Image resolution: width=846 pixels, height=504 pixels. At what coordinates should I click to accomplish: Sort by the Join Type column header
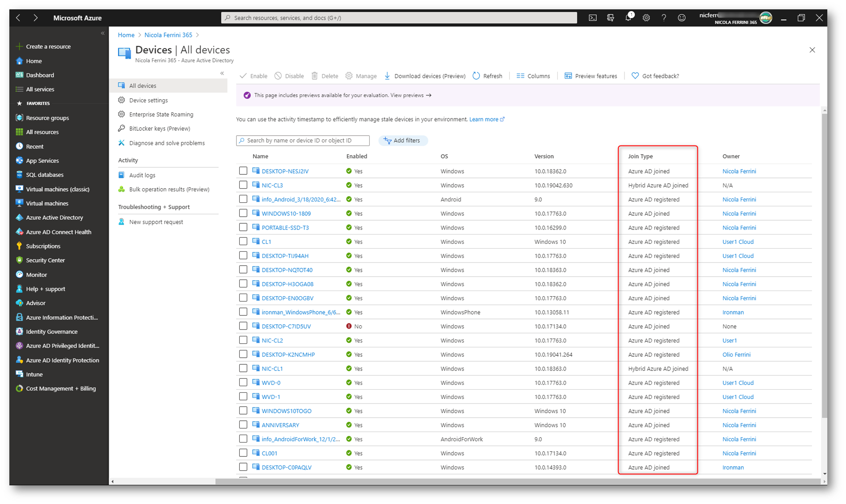pyautogui.click(x=641, y=157)
